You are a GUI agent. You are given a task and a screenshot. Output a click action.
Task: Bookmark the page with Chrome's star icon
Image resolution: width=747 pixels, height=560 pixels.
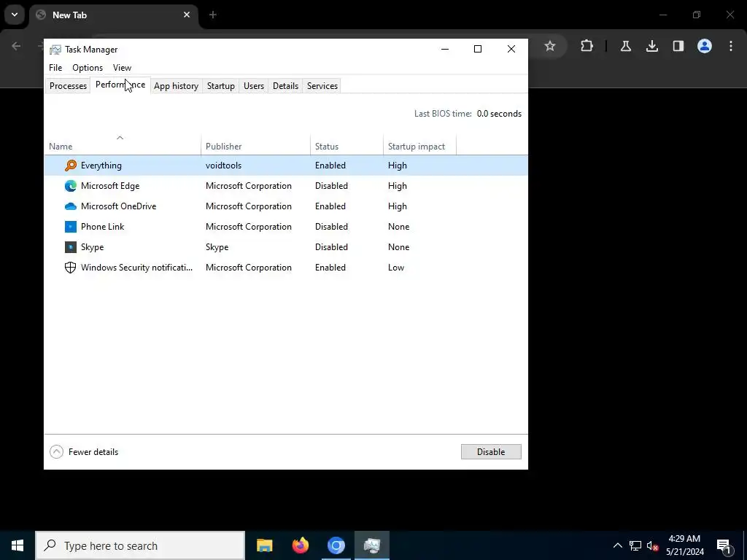click(x=550, y=46)
